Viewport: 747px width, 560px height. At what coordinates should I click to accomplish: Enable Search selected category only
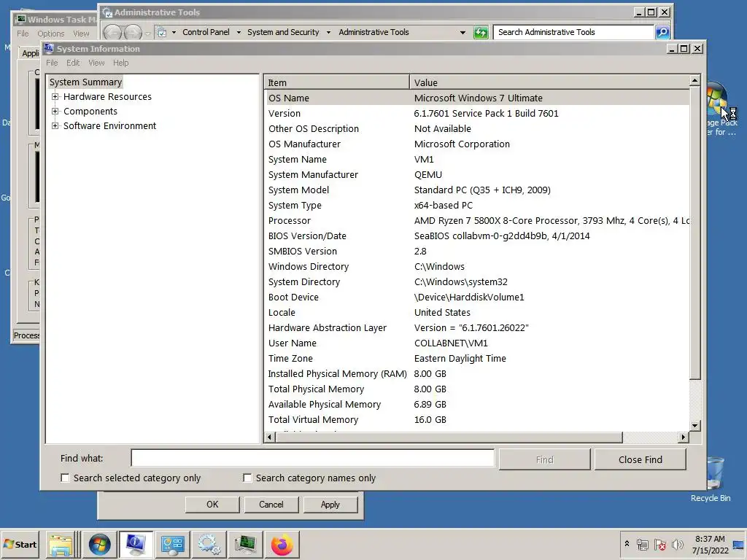[65, 478]
